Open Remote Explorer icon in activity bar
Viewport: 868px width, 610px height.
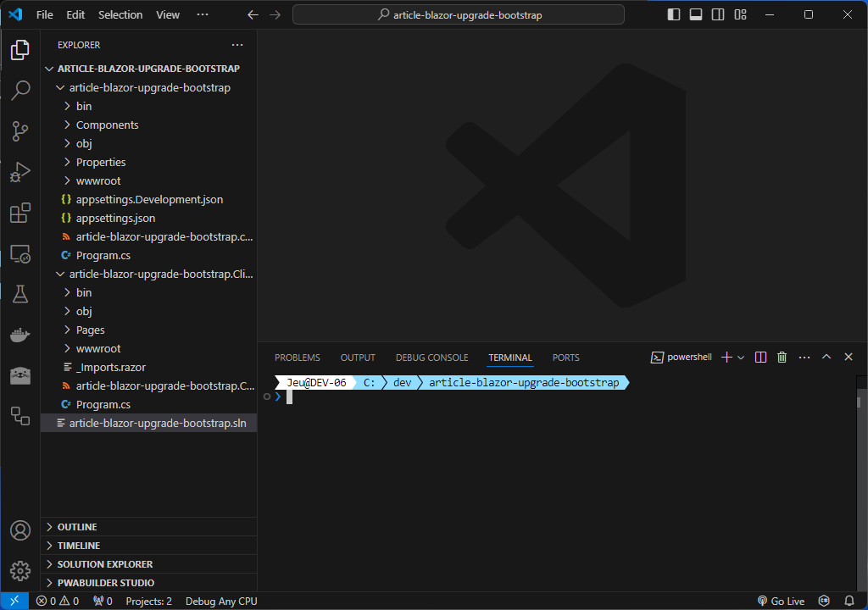coord(20,254)
